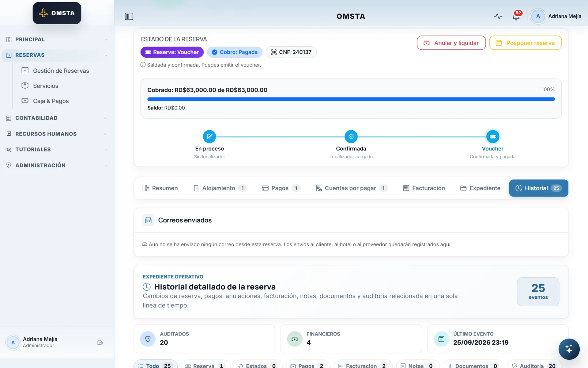Open the activity pulse icon

click(498, 16)
